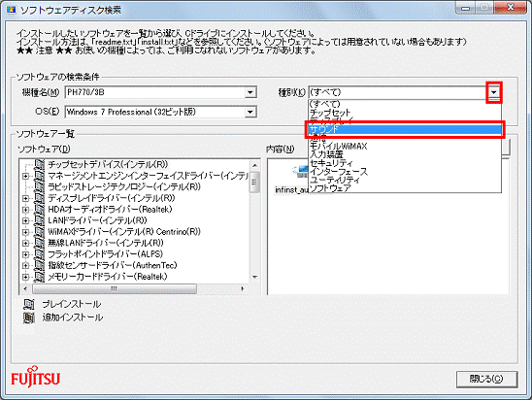
Task: Expand 無線LANドライバー(インテル(R)) tree node
Action: pyautogui.click(x=25, y=243)
